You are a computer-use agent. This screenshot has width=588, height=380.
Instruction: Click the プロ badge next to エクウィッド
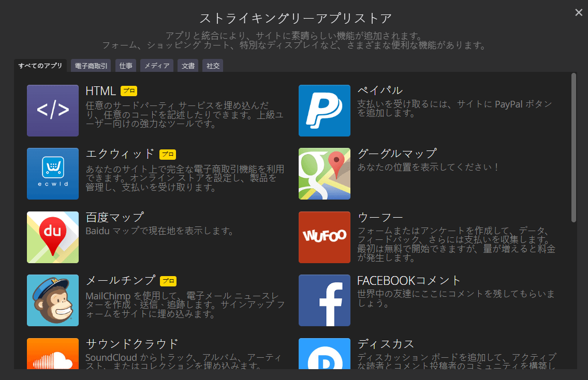coord(168,154)
